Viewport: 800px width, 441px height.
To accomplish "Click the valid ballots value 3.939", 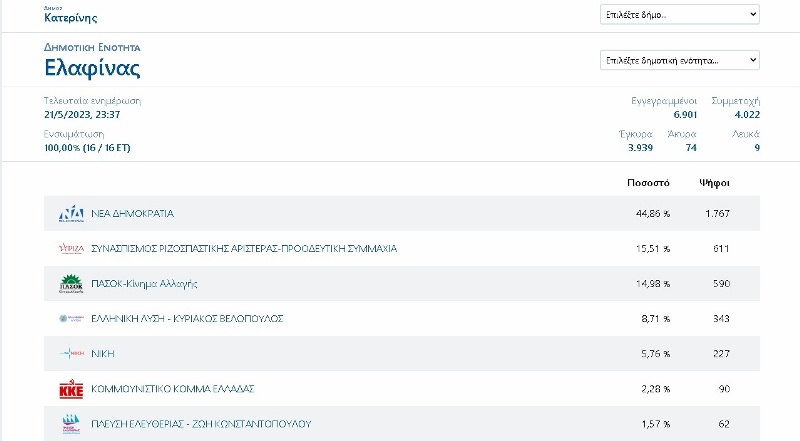I will [x=640, y=148].
